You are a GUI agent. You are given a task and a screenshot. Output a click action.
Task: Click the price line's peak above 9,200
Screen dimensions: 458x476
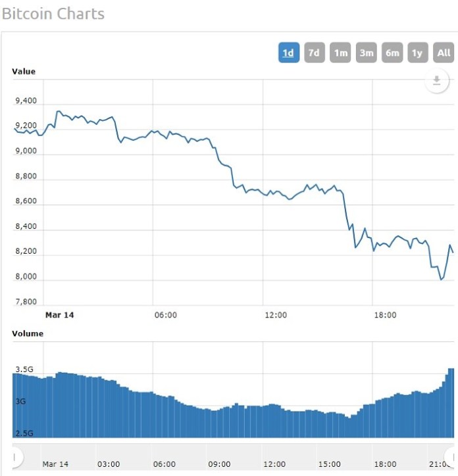click(58, 112)
